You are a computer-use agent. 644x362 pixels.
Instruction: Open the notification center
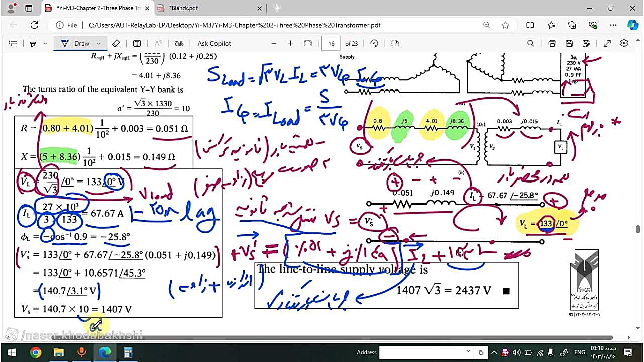629,352
